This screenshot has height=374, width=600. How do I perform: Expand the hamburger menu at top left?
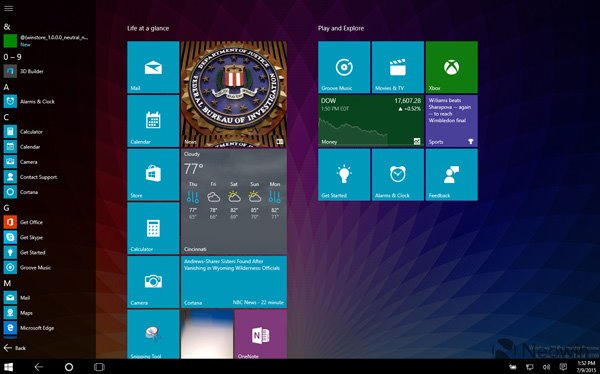coord(8,8)
